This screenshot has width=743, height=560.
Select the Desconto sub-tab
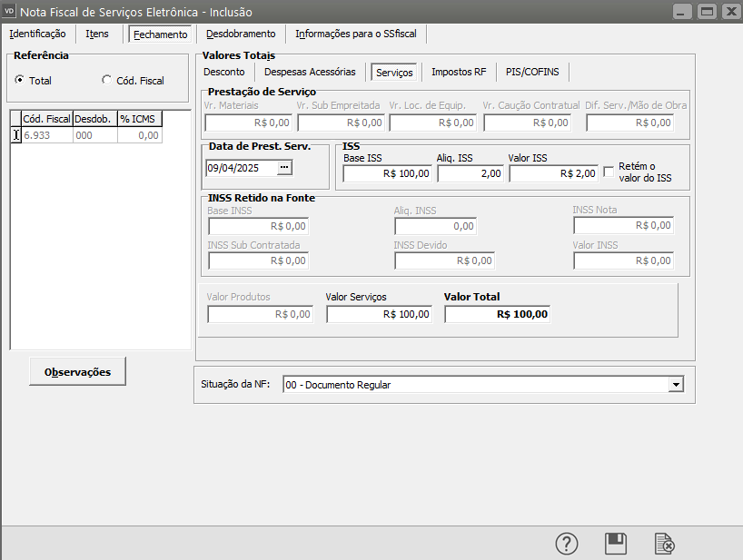[224, 72]
